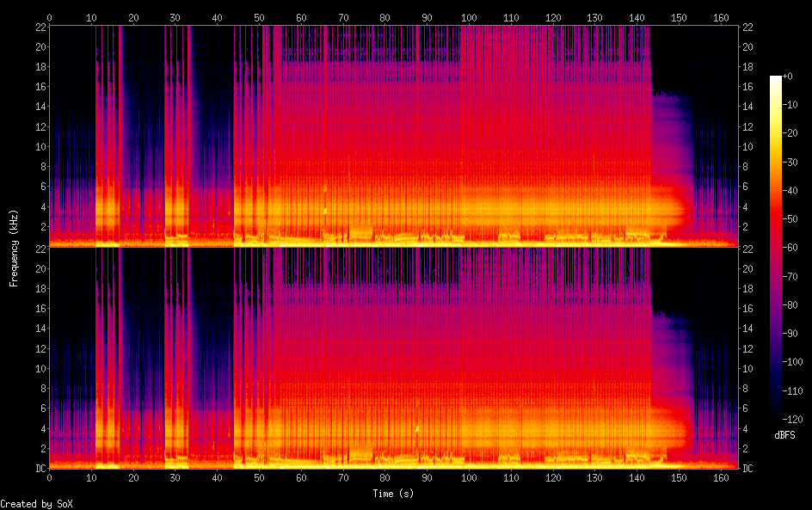
Task: Click "20" on the top time axis
Action: click(x=133, y=17)
